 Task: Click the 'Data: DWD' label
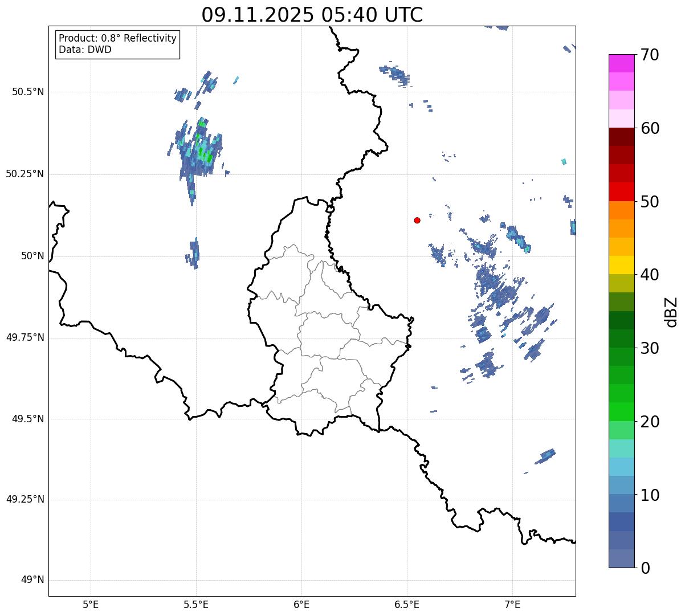[x=85, y=50]
